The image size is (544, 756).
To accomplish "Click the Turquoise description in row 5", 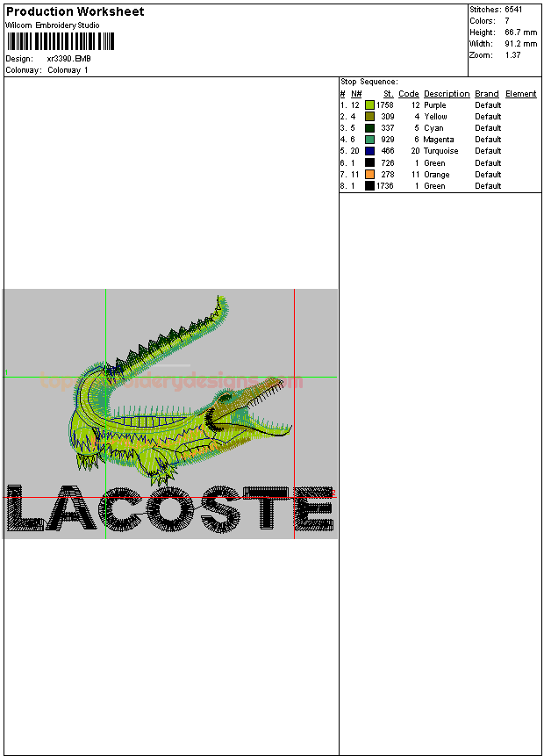I will point(440,151).
